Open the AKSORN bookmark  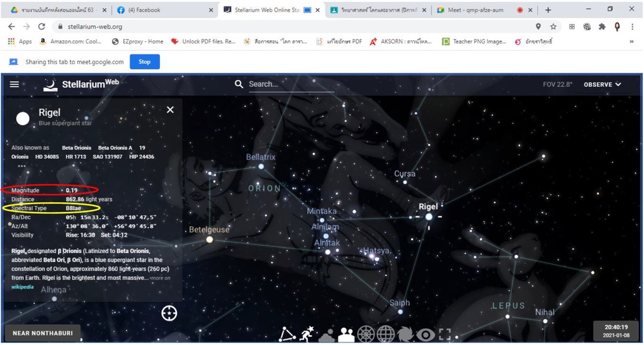point(401,42)
